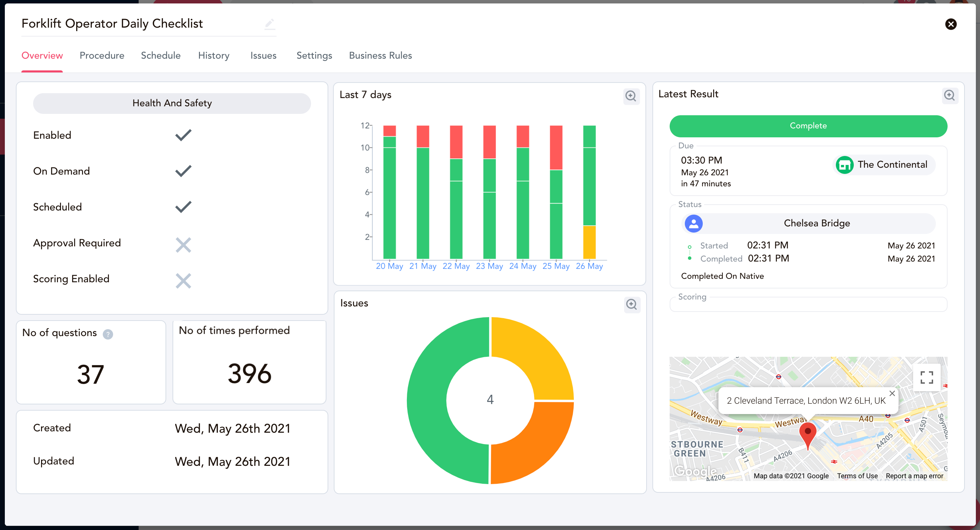This screenshot has width=980, height=530.
Task: Open the Business Rules tab
Action: (380, 56)
